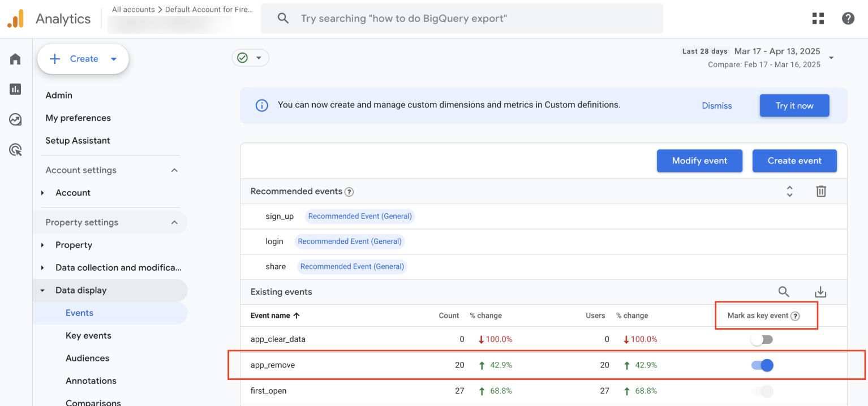Open the Reports icon in left rail
The width and height of the screenshot is (868, 406).
pos(15,89)
